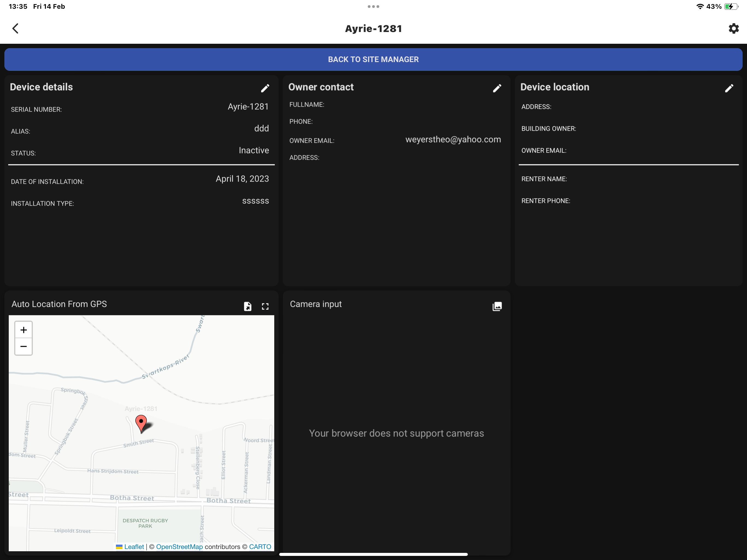Screen dimensions: 747x560
Task: Click Auto Location From GPS heading
Action: (x=59, y=304)
